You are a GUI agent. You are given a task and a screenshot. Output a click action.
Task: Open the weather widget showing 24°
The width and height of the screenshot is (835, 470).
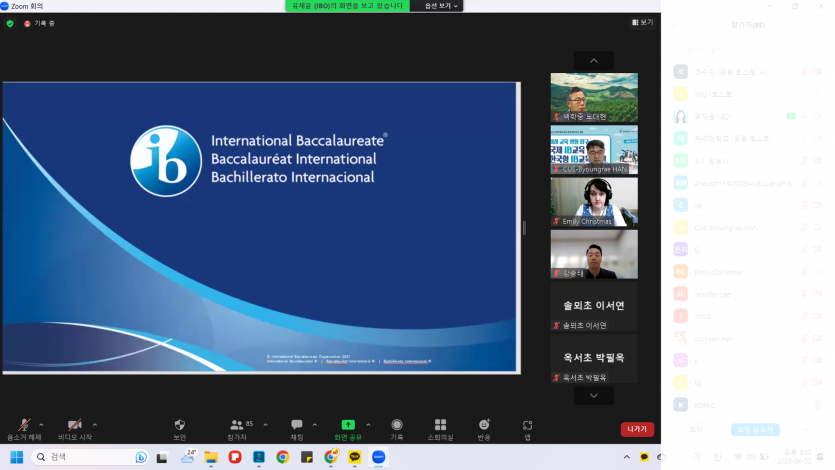pos(188,456)
